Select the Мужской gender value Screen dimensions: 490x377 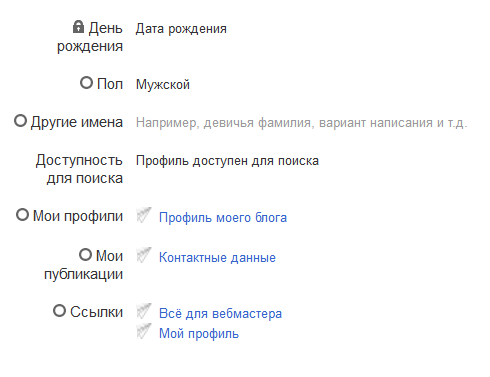click(x=163, y=84)
